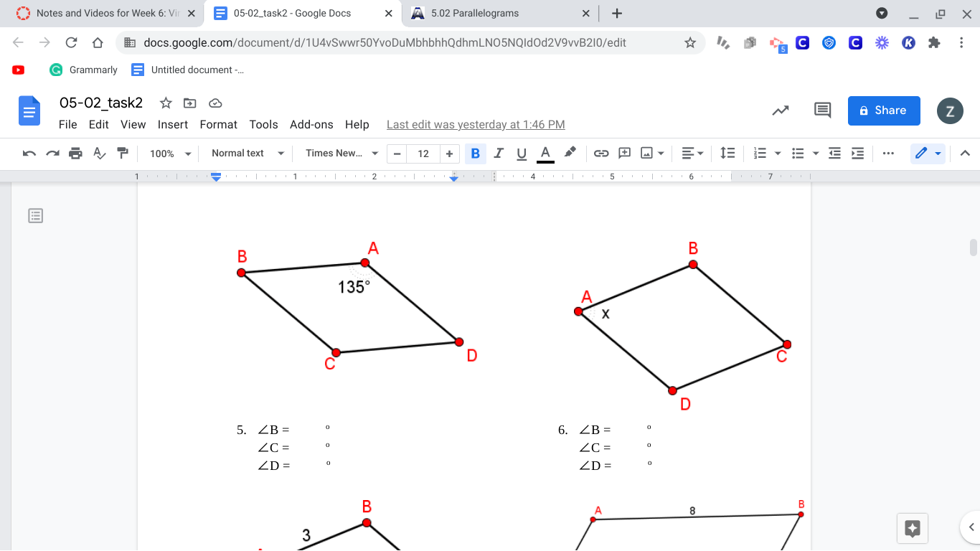Image resolution: width=980 pixels, height=551 pixels.
Task: Reload the current page
Action: coord(71,42)
